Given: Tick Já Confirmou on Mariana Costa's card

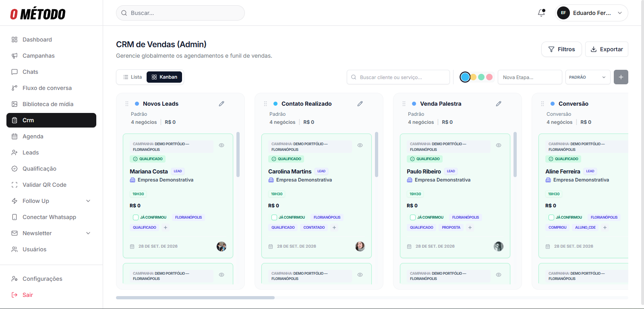Looking at the screenshot, I should 136,217.
